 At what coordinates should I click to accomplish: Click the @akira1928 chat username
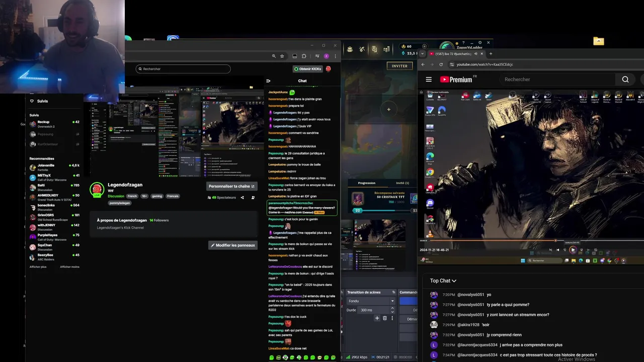coord(468,325)
